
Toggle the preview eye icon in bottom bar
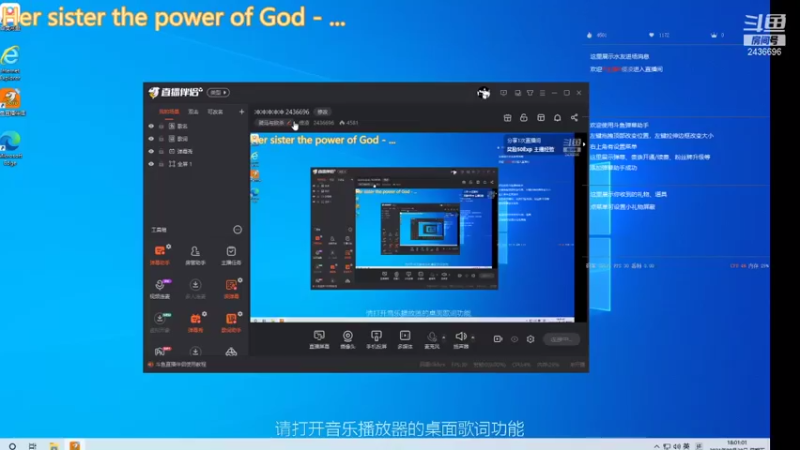[514, 339]
